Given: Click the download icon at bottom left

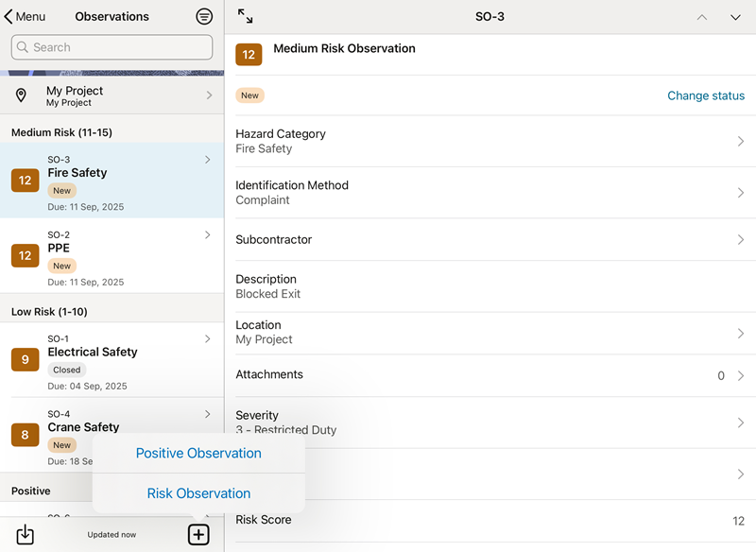Looking at the screenshot, I should (x=26, y=534).
